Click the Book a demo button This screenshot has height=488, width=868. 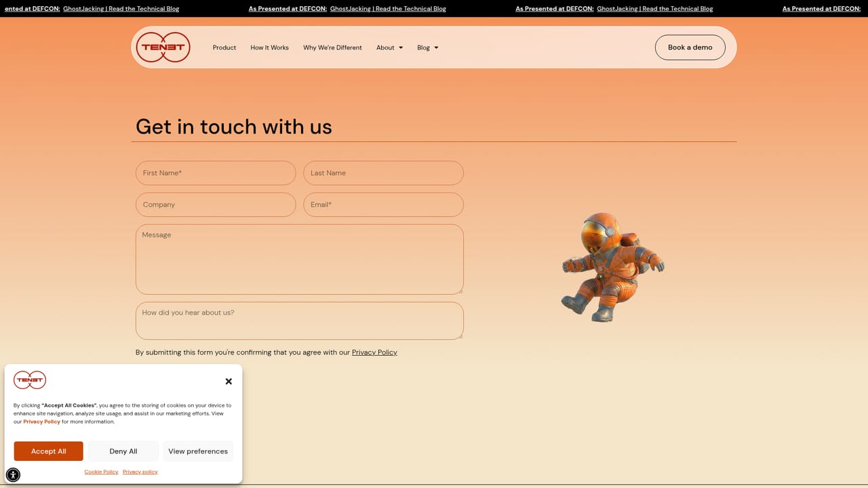[690, 47]
